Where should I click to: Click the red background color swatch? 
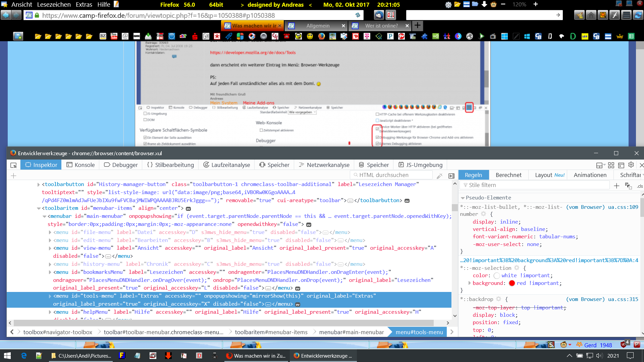pyautogui.click(x=512, y=283)
